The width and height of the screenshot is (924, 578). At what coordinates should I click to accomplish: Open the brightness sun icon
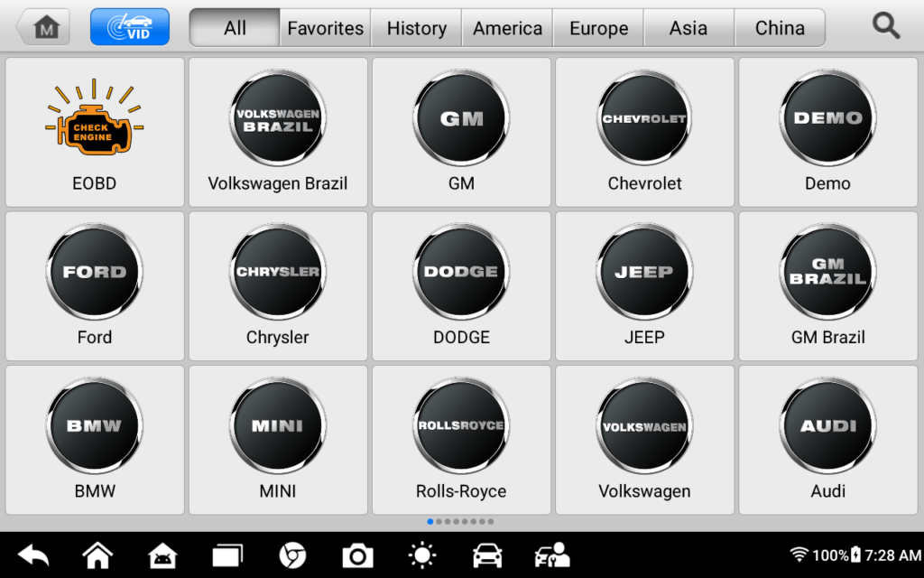pyautogui.click(x=421, y=555)
